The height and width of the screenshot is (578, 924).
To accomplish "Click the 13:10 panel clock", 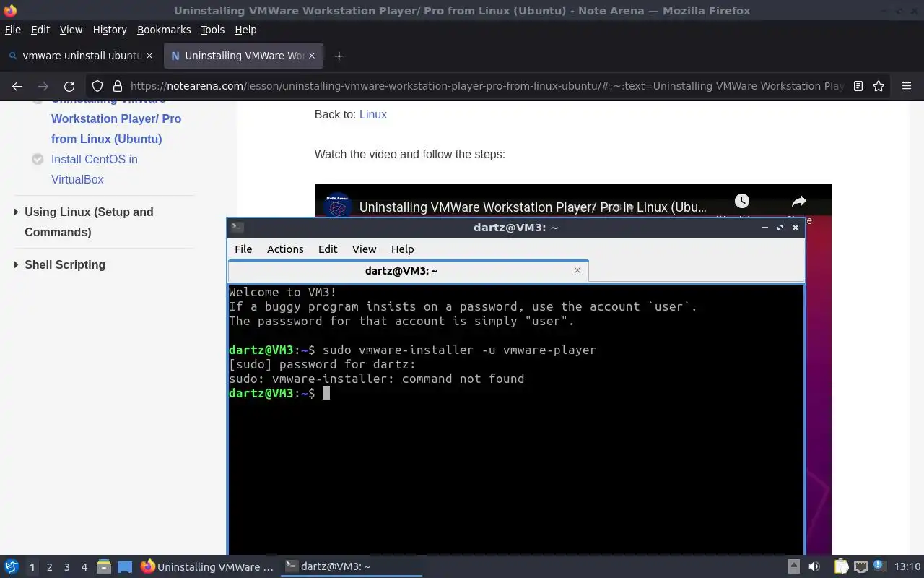I will pos(907,567).
